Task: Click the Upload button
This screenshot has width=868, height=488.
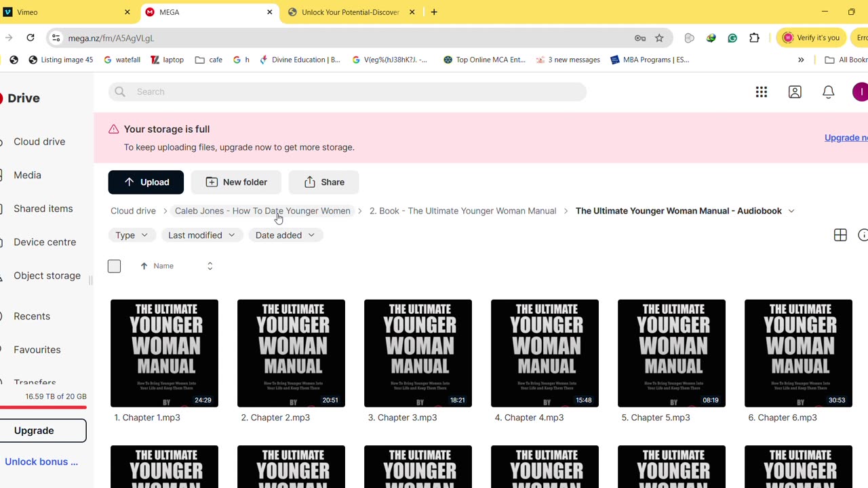Action: (x=146, y=182)
